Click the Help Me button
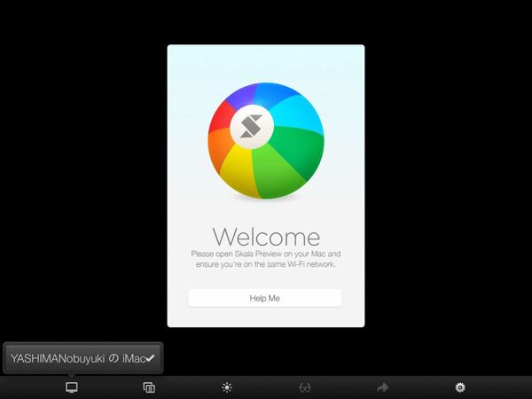The width and height of the screenshot is (532, 399). (265, 298)
